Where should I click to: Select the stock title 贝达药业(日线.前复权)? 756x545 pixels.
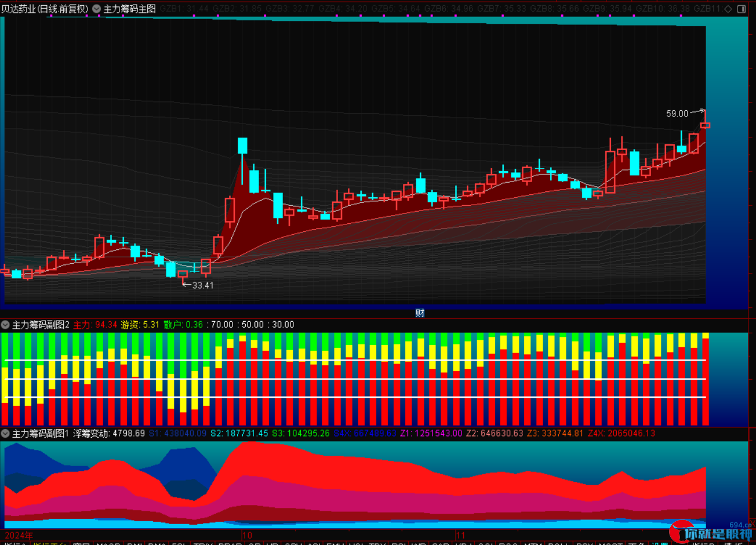(x=45, y=9)
